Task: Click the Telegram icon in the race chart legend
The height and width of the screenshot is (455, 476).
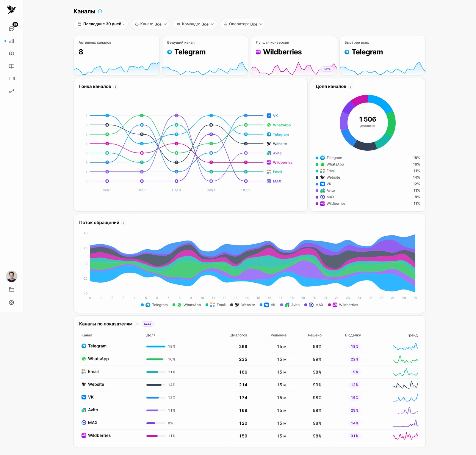Action: pos(269,134)
